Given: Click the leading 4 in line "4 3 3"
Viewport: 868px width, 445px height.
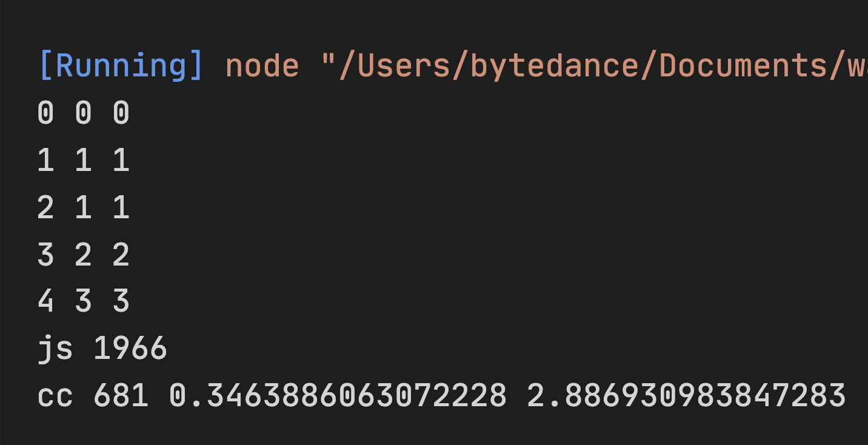Looking at the screenshot, I should tap(45, 302).
